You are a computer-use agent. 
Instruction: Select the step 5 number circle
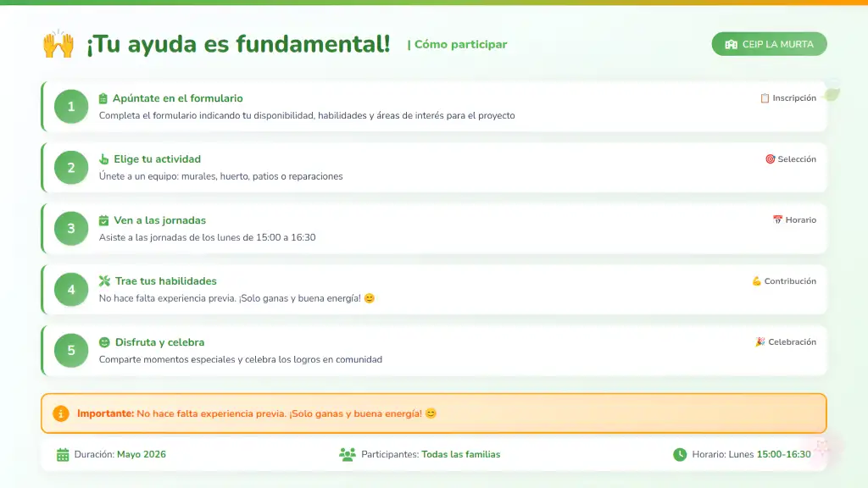(71, 351)
